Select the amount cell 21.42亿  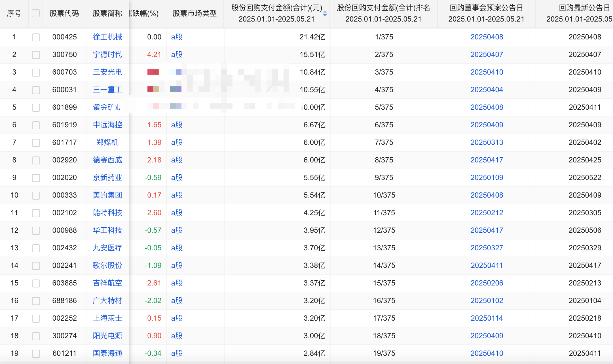[312, 37]
